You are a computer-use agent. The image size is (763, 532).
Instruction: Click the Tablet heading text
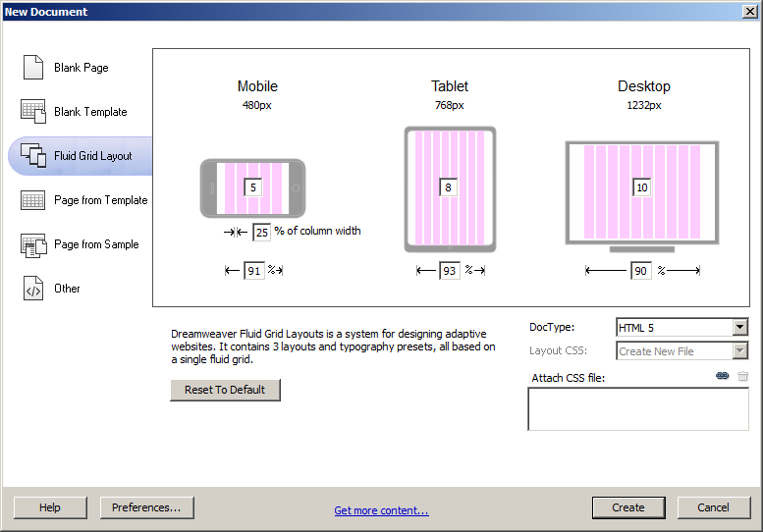click(450, 86)
